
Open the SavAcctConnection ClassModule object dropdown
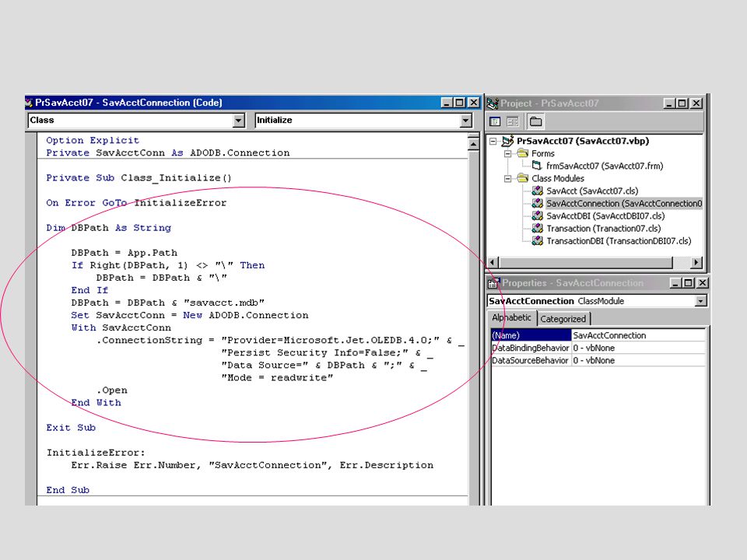point(700,301)
